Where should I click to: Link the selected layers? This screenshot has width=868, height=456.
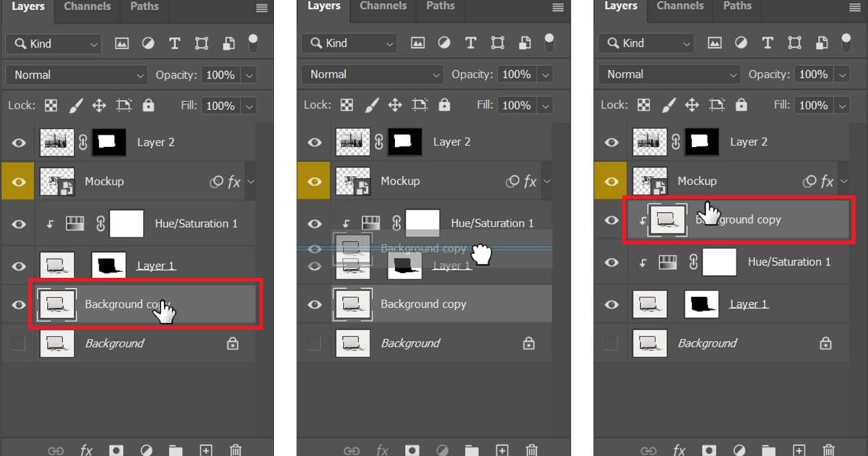[56, 449]
